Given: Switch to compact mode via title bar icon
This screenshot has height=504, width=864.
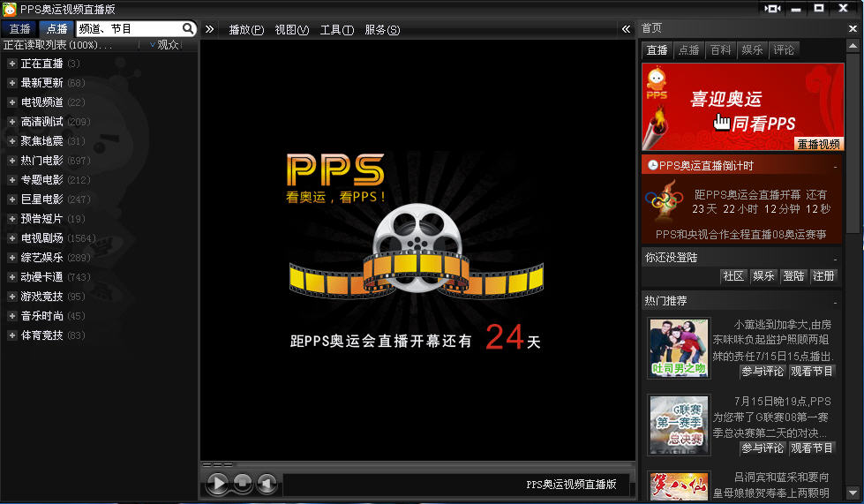Looking at the screenshot, I should 773,9.
